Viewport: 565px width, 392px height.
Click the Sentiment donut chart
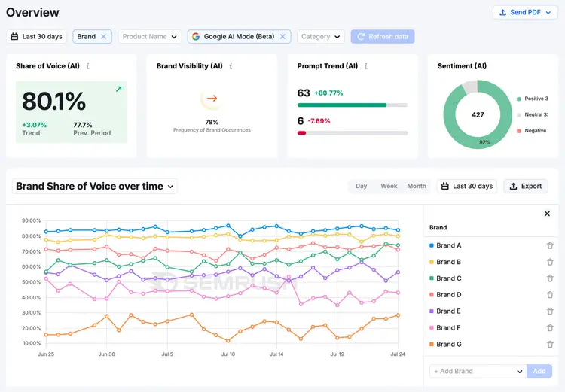click(478, 114)
